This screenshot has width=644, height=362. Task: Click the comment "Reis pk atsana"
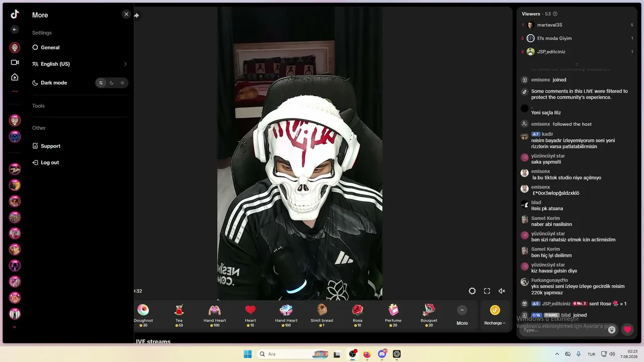point(547,209)
